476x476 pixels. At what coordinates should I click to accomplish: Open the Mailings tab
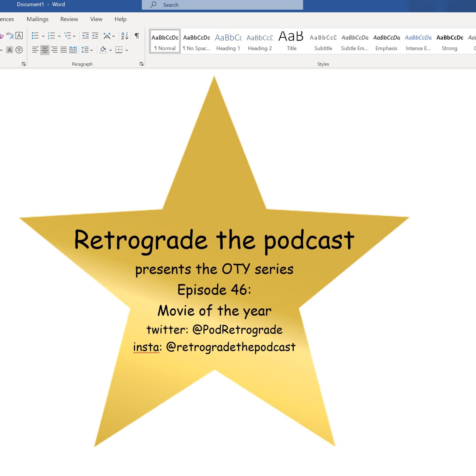click(37, 19)
